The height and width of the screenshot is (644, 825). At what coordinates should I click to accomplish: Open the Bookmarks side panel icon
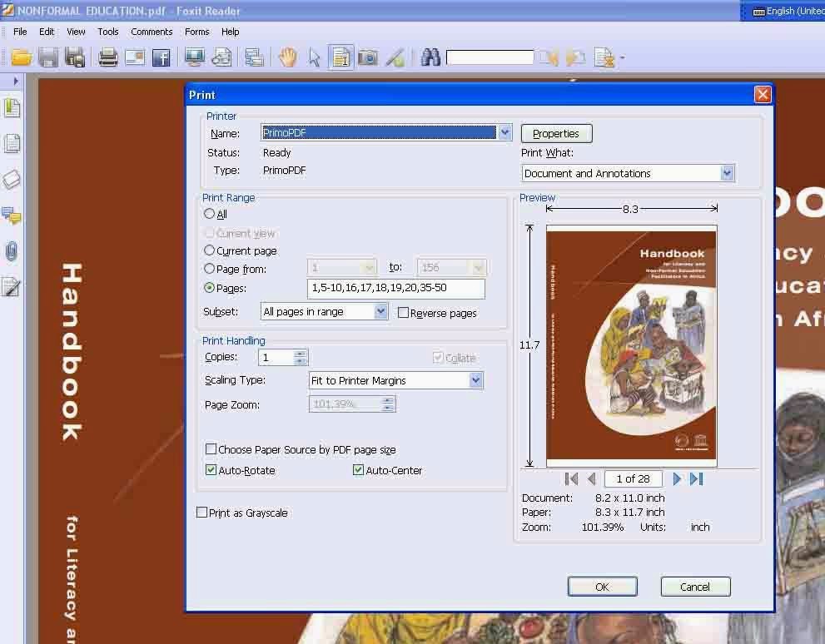12,108
